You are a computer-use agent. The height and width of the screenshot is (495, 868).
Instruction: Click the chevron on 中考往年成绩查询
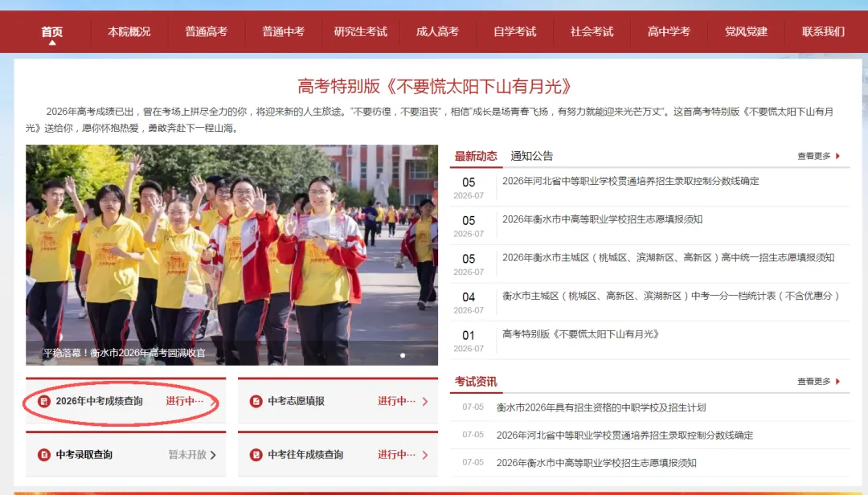[x=425, y=455]
